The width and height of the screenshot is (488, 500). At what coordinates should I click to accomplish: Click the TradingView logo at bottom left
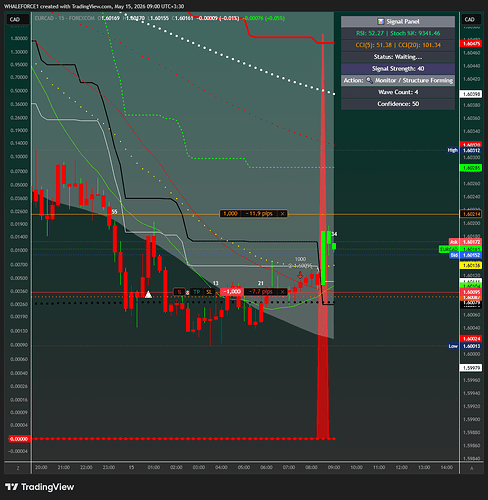tap(39, 487)
